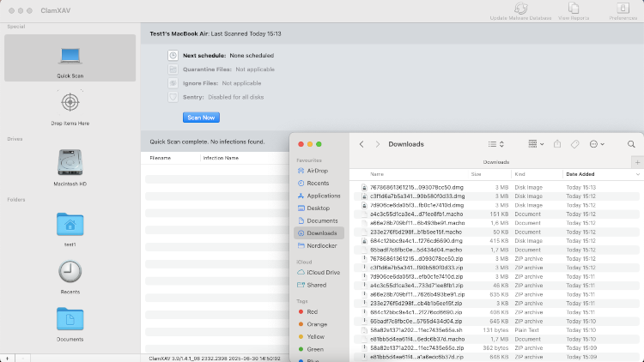Open Finder search

coord(631,144)
